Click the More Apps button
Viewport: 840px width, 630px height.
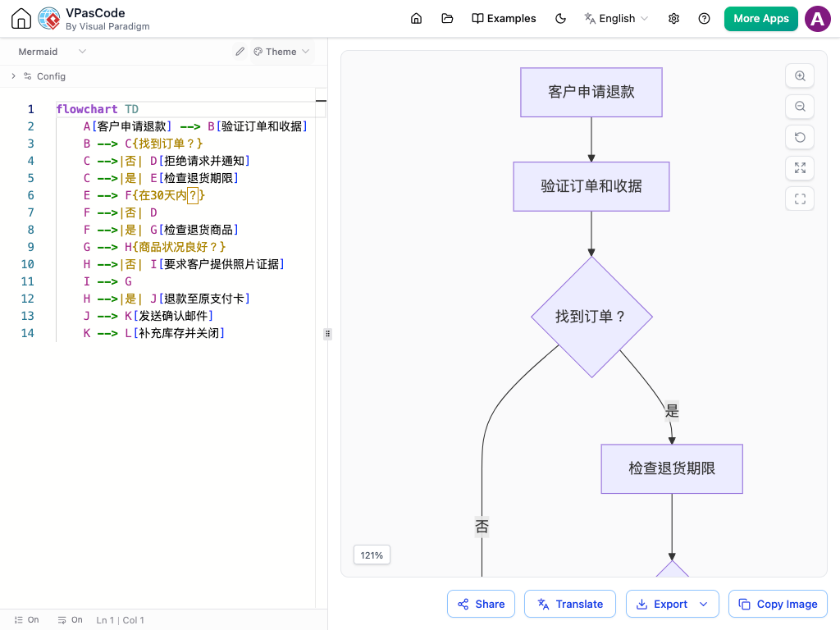click(x=760, y=19)
